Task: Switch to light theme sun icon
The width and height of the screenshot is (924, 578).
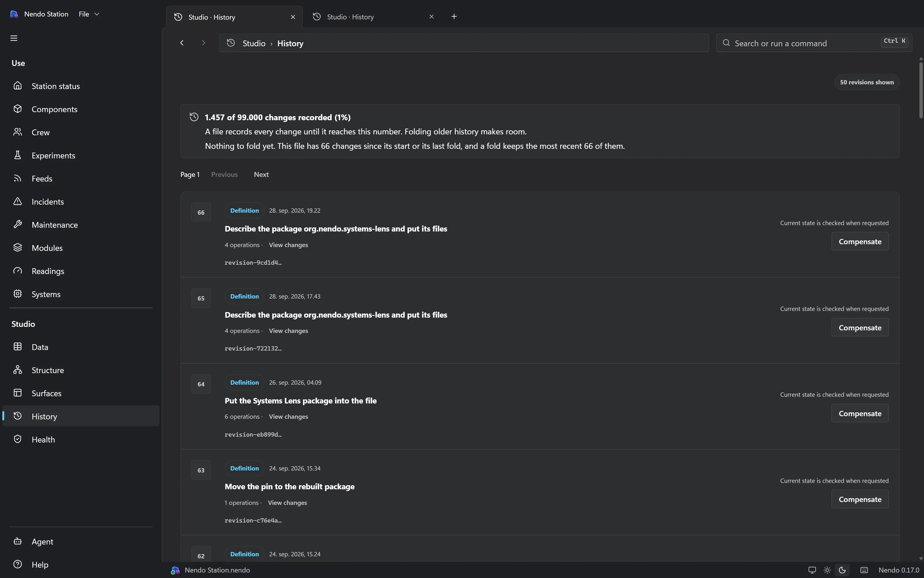Action: 827,570
